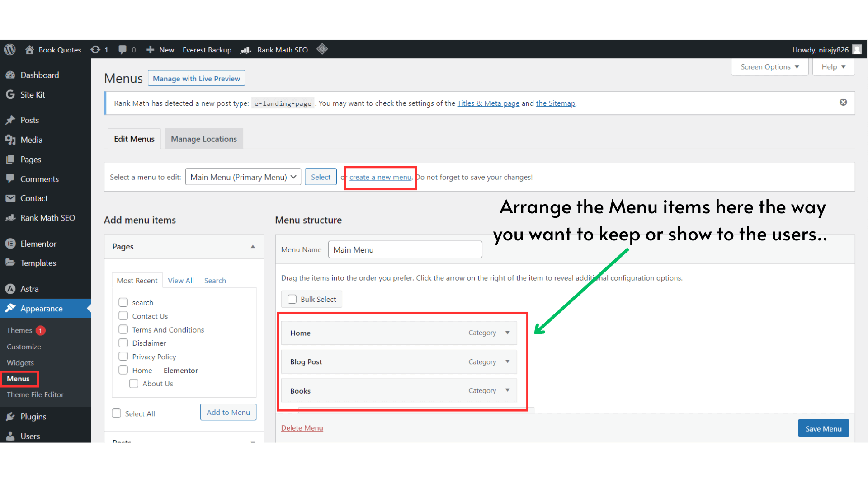Screen dimensions: 868x488
Task: Collapse the Pages panel
Action: [253, 246]
